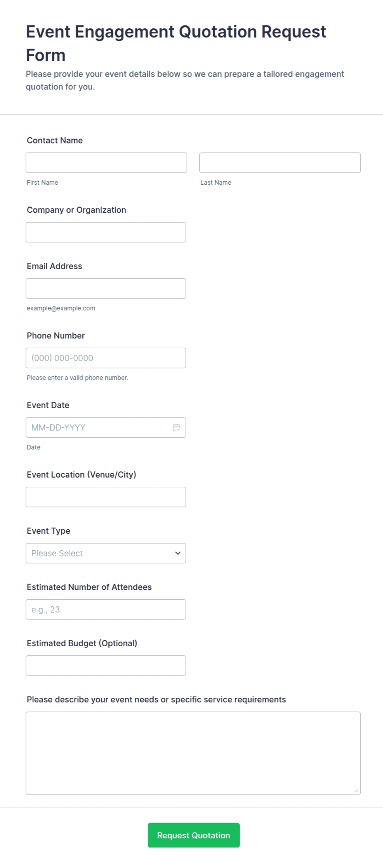
Task: Click into the Last Name field
Action: tap(280, 163)
